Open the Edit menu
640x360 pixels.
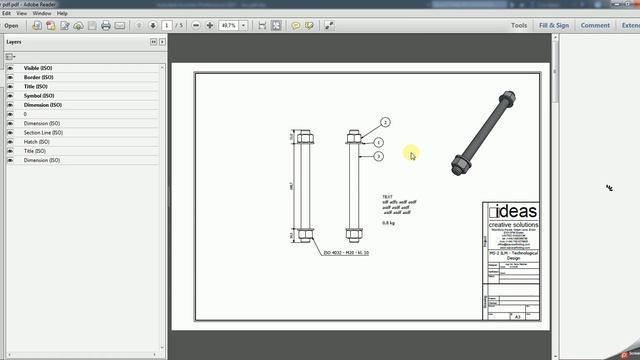coord(6,13)
